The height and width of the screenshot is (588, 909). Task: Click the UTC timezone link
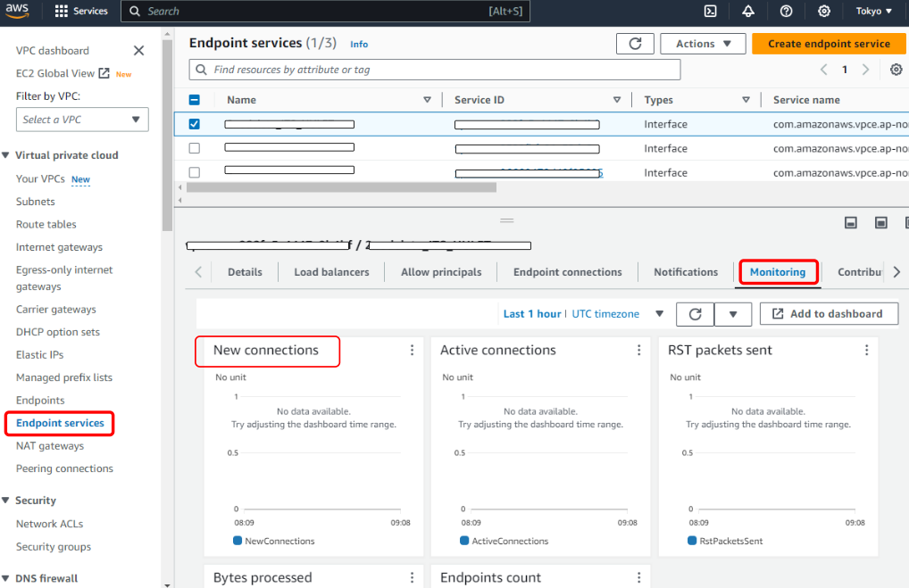[x=605, y=314]
